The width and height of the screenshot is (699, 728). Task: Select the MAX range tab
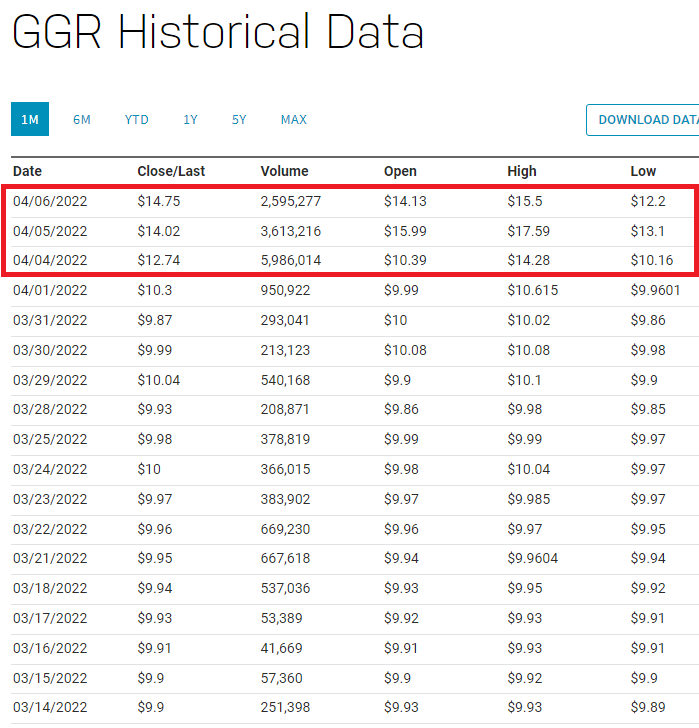[294, 120]
